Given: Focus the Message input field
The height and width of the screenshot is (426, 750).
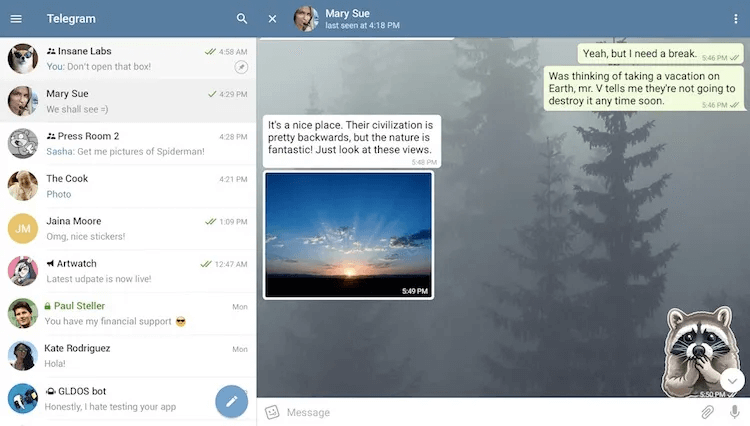Looking at the screenshot, I should click(x=488, y=412).
